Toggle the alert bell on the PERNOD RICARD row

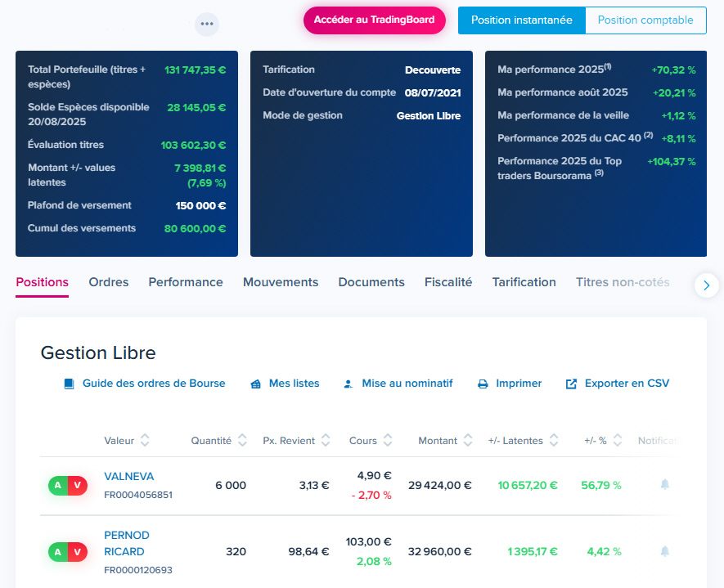coord(664,551)
